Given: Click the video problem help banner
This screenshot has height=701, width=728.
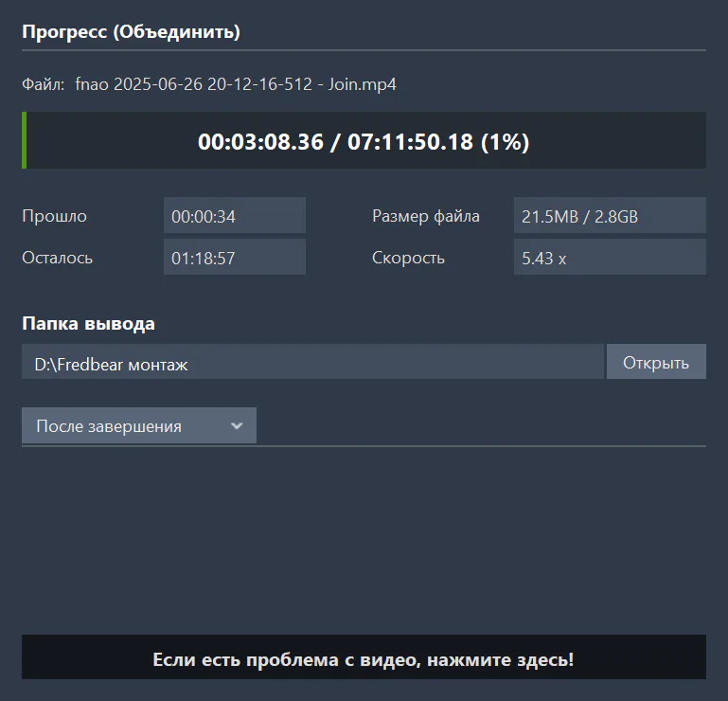Looking at the screenshot, I should tap(364, 657).
